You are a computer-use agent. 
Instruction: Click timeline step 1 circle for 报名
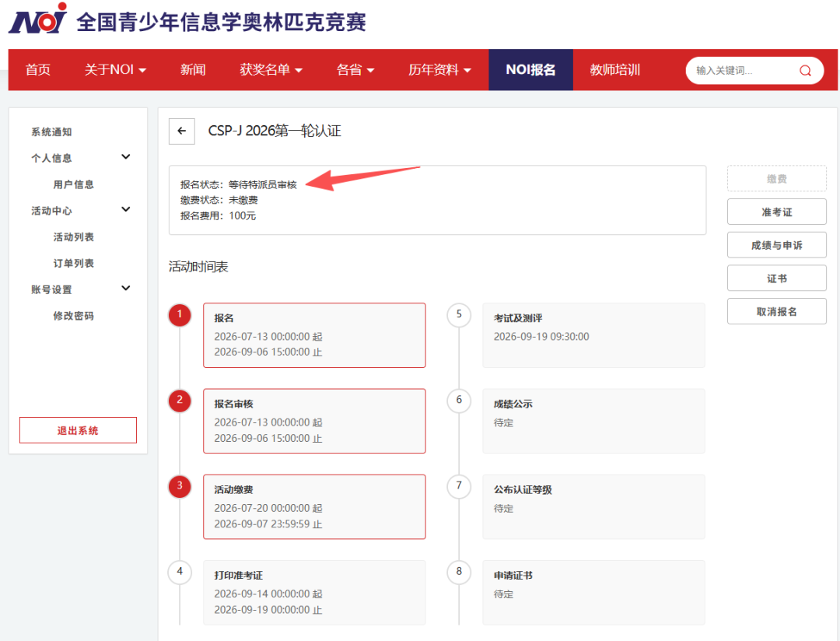pos(180,314)
